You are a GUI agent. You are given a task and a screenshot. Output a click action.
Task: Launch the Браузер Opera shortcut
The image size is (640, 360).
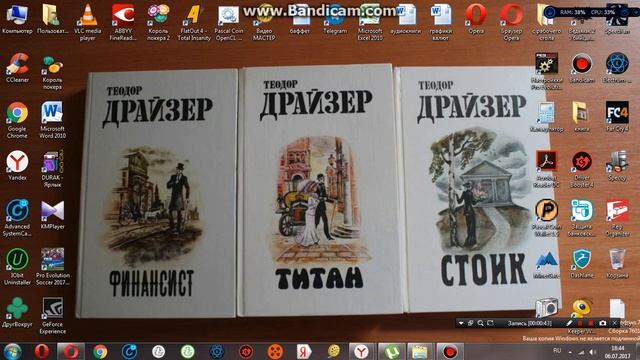[511, 22]
